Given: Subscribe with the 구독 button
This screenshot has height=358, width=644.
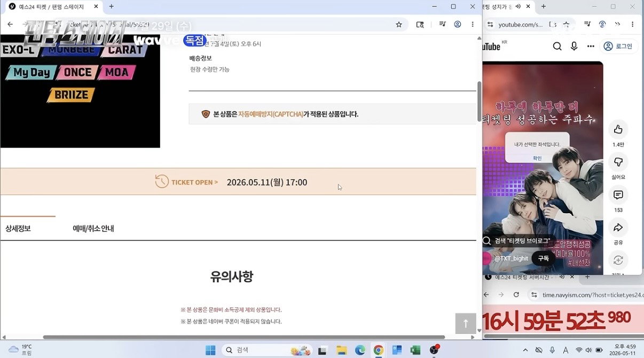Looking at the screenshot, I should click(543, 258).
